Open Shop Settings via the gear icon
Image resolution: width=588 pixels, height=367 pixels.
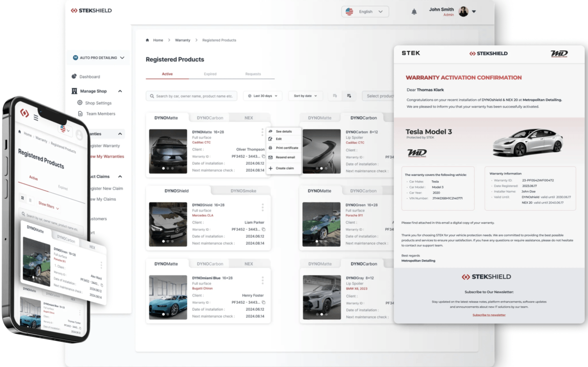click(80, 103)
